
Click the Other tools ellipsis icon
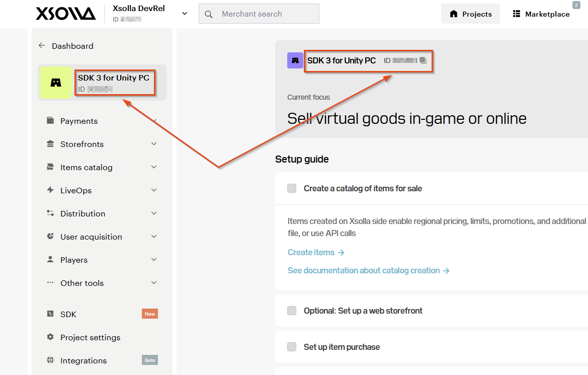(x=50, y=283)
